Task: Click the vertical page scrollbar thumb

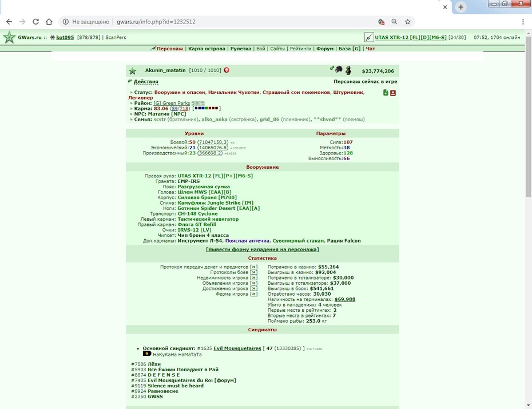Action: click(528, 117)
